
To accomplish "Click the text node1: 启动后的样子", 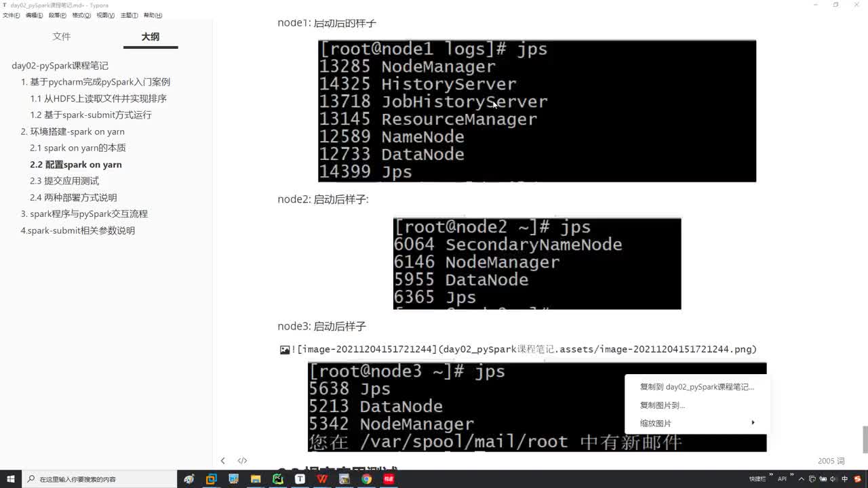I will click(327, 23).
